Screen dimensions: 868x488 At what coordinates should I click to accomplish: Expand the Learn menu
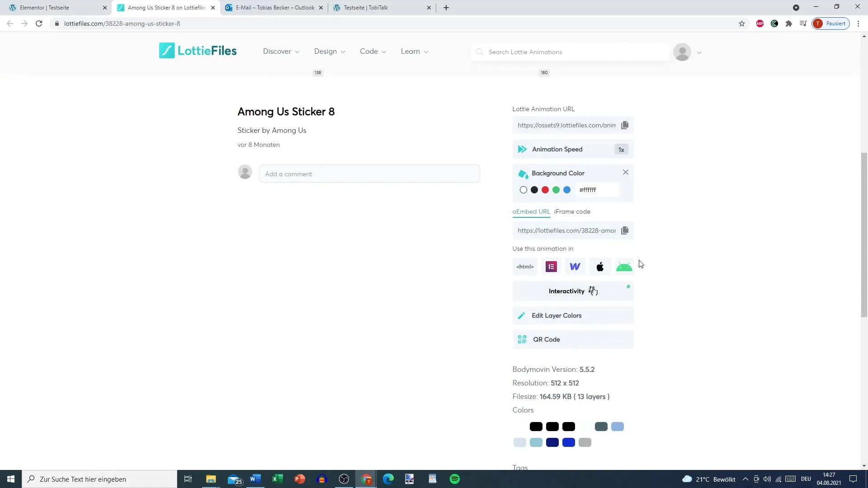coord(415,52)
